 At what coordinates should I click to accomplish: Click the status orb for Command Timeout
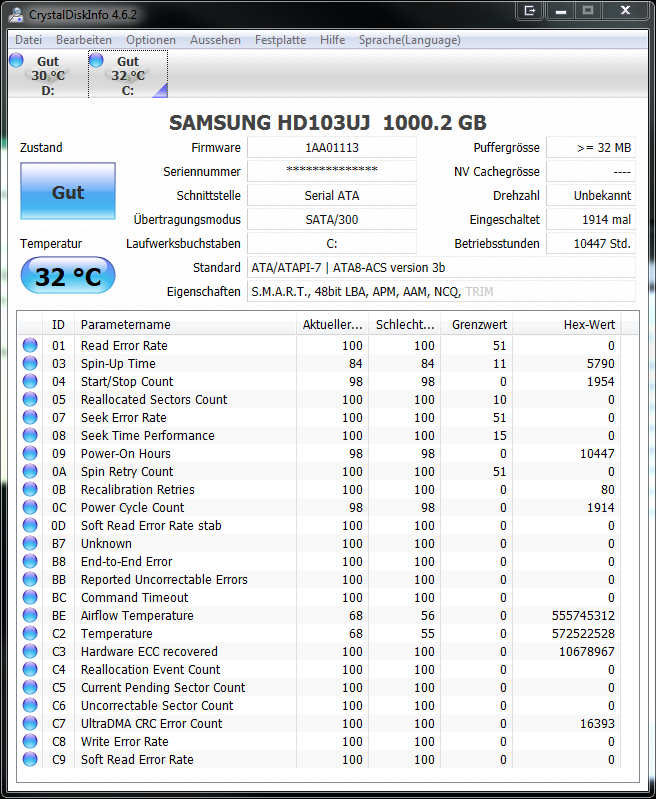click(30, 597)
